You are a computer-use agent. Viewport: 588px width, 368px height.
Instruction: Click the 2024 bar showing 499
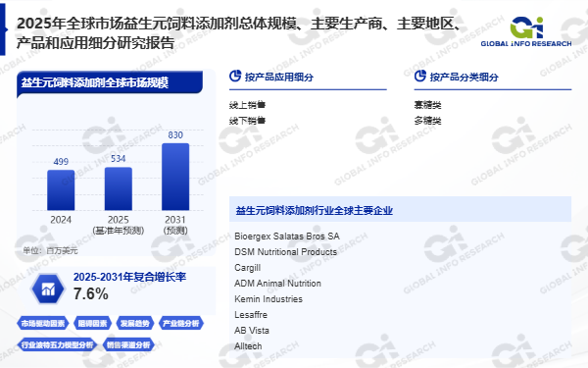pos(61,190)
